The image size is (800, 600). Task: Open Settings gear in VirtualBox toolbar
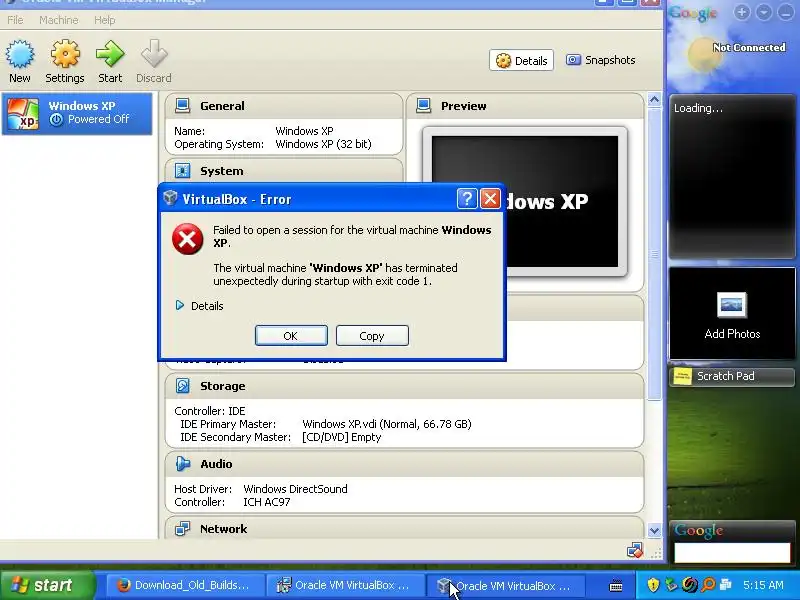tap(65, 54)
